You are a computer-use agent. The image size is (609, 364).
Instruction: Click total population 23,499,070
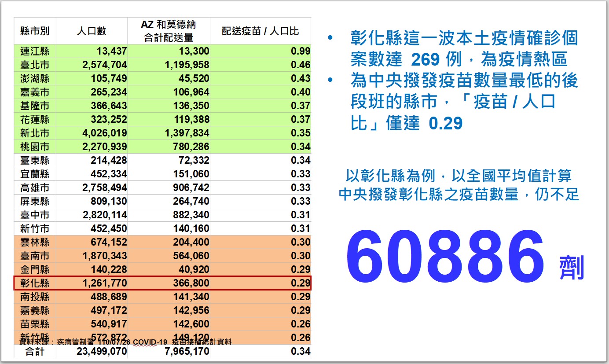coord(102,351)
